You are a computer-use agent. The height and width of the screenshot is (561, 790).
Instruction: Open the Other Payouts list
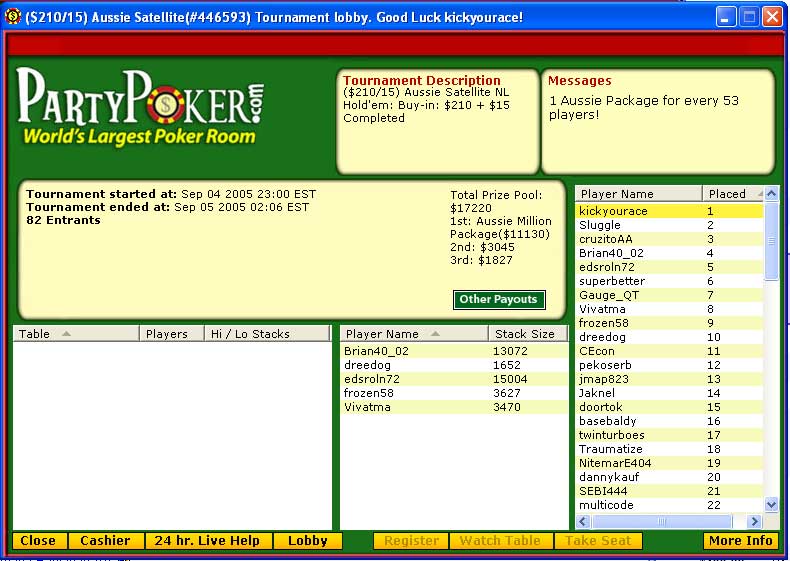coord(499,299)
